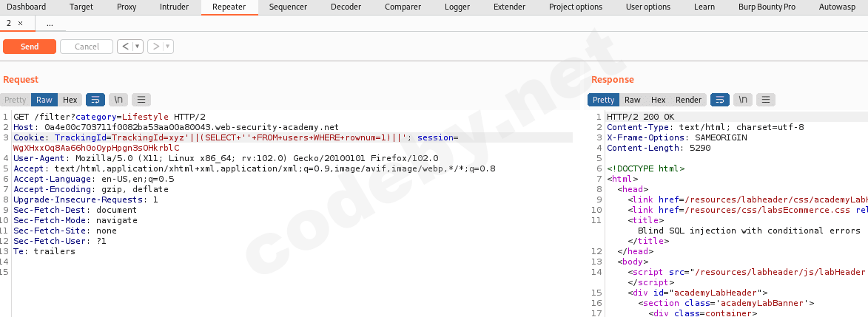The width and height of the screenshot is (868, 317).
Task: Click the Te: trailers header line
Action: click(44, 251)
